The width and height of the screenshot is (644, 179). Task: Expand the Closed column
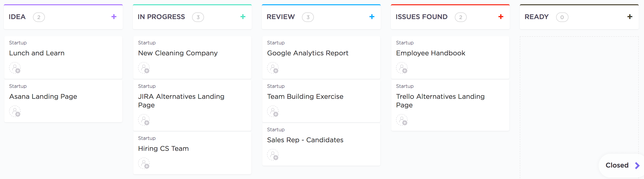(x=637, y=165)
